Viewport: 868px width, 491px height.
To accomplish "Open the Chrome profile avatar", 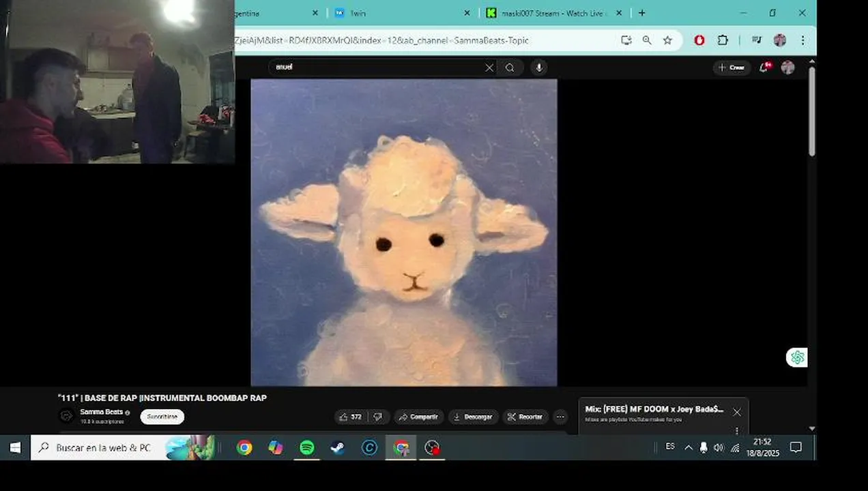I will (x=780, y=40).
